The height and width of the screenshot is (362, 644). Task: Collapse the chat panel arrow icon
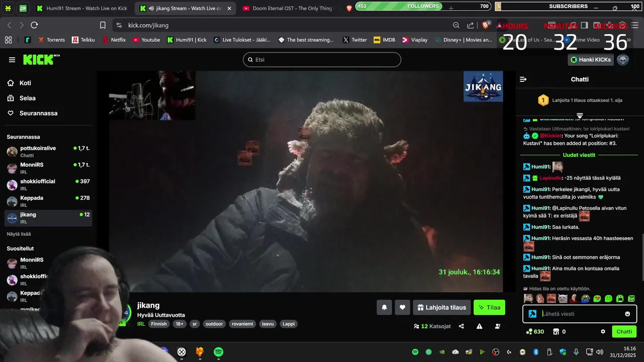[523, 79]
